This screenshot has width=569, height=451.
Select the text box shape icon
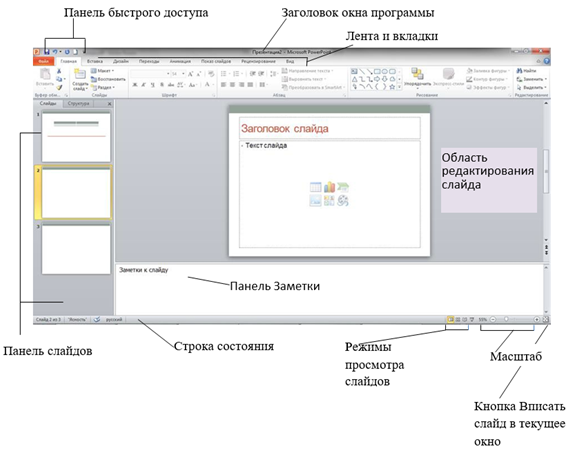[x=354, y=71]
